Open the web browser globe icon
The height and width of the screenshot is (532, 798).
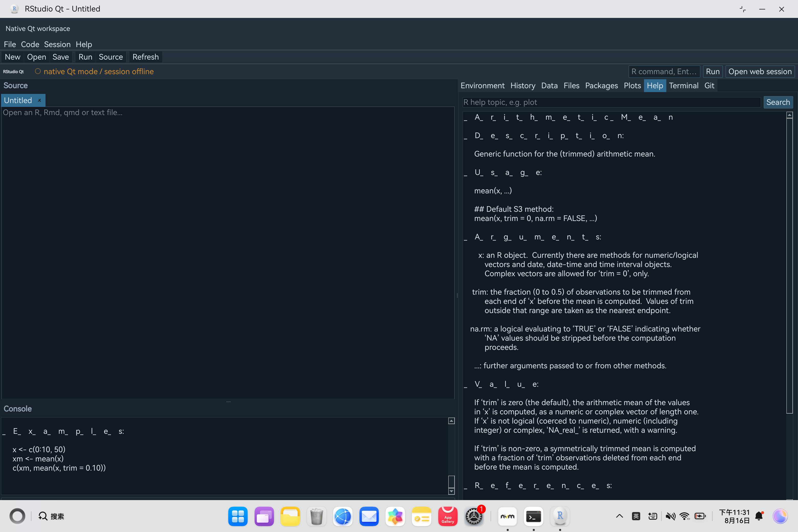[343, 516]
